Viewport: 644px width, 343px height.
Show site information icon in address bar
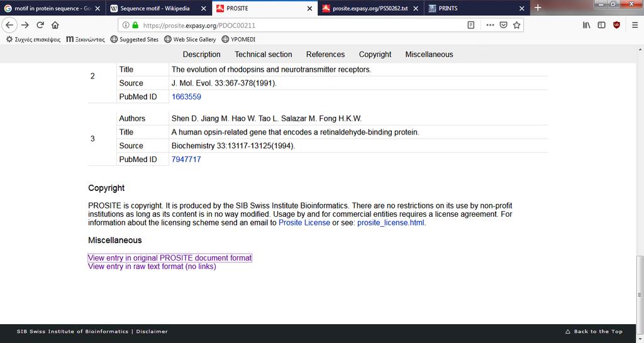[126, 25]
